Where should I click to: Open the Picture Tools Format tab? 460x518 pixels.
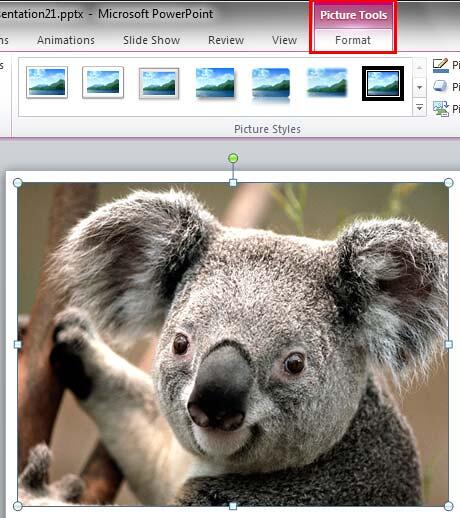tap(353, 40)
